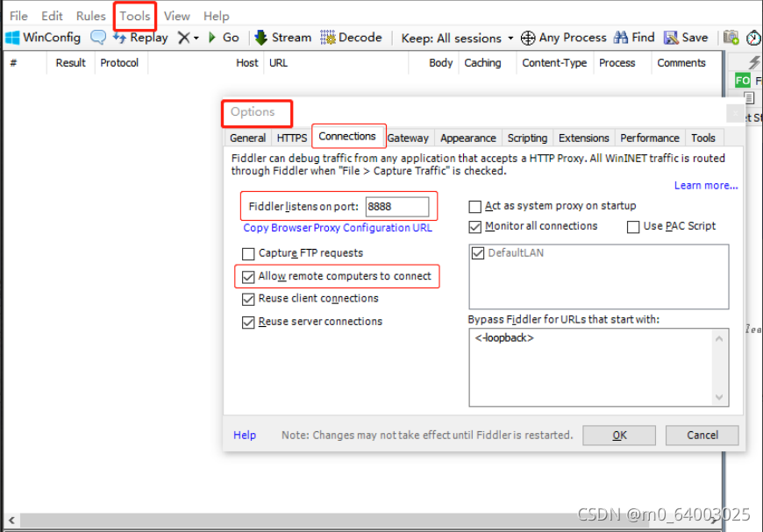Viewport: 763px width, 532px height.
Task: Click the Fiddler listens on port field
Action: point(397,207)
